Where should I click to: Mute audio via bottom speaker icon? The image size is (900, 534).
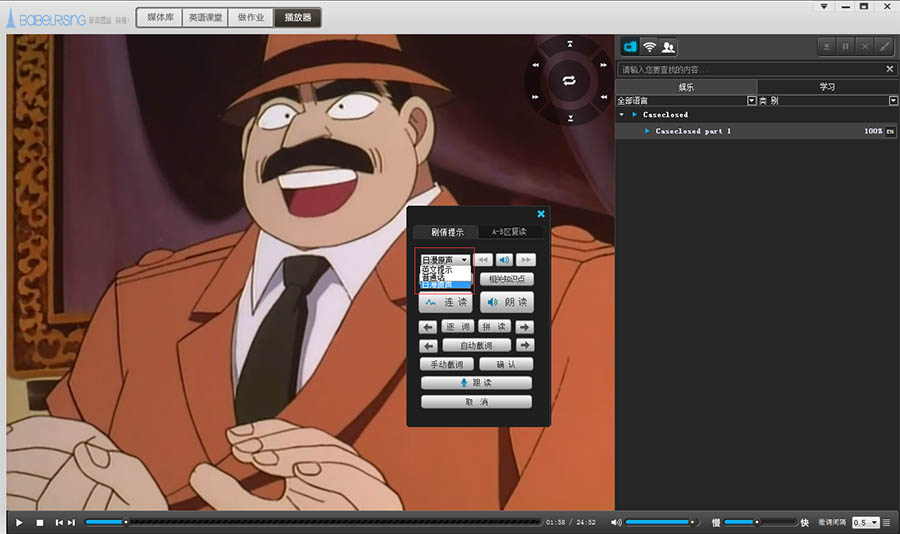tap(615, 523)
